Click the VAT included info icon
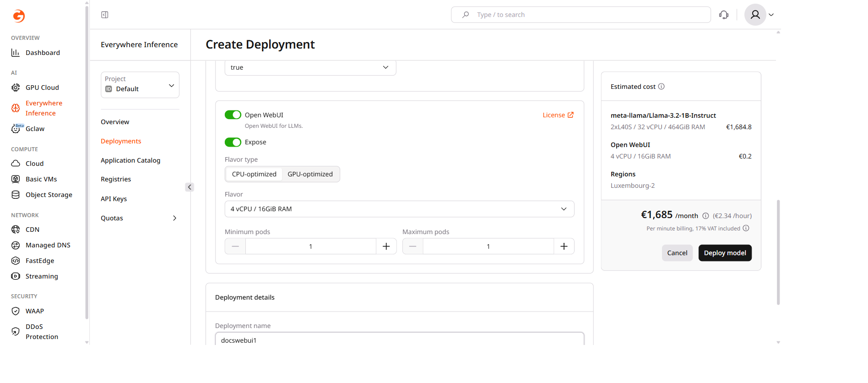868x383 pixels. (746, 228)
